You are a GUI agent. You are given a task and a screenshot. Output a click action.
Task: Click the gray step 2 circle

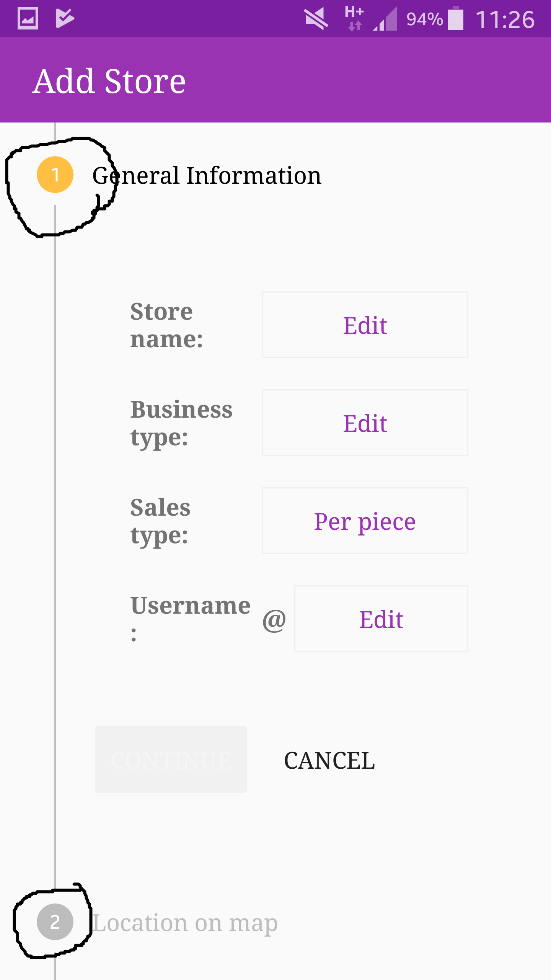coord(55,922)
